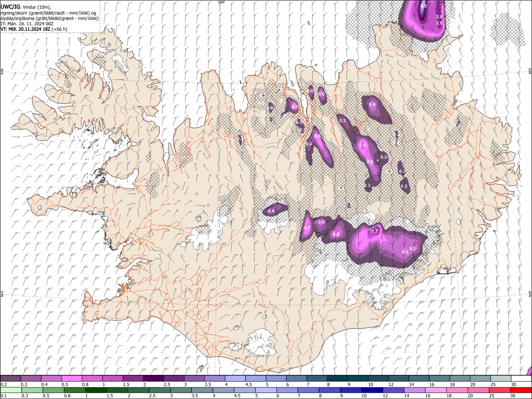Click the 1 dark green swatch, lower legend row
Image resolution: width=532 pixels, height=399 pixels.
96,390
